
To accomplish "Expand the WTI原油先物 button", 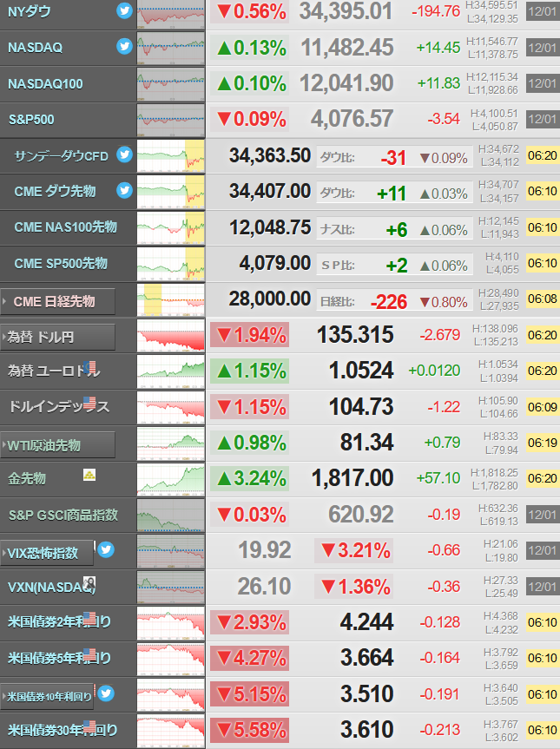I will tap(58, 445).
